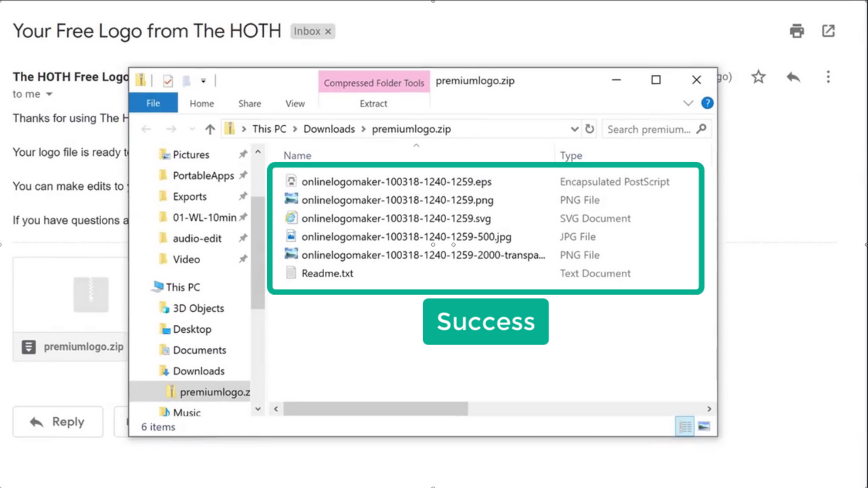Switch to the View ribbon tab
Image resolution: width=868 pixels, height=488 pixels.
coord(295,104)
